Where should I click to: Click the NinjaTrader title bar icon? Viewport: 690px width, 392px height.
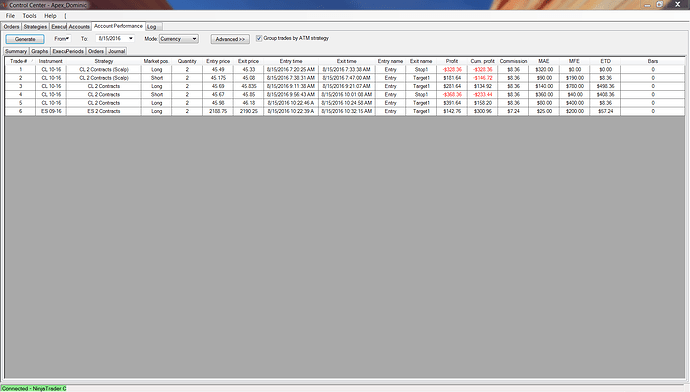[4, 5]
